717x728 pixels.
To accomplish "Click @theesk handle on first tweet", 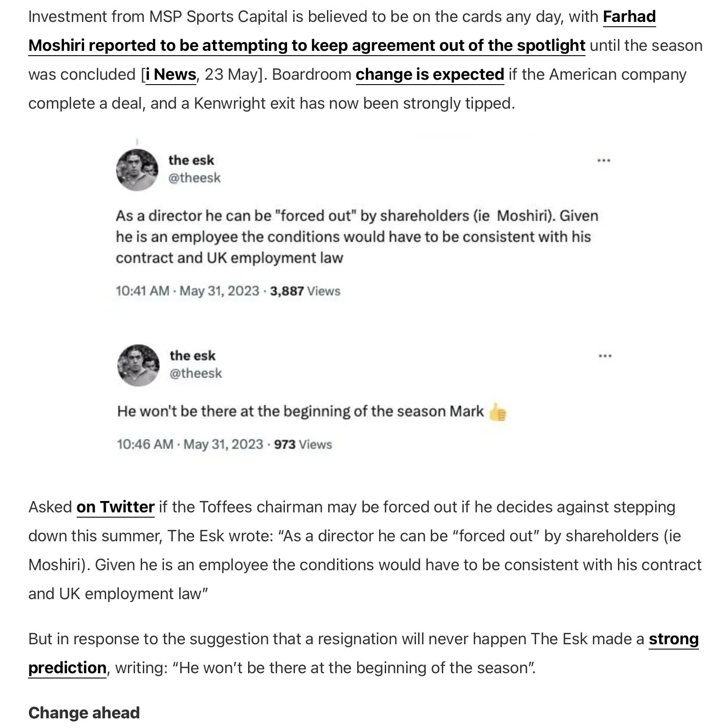I will pyautogui.click(x=194, y=178).
